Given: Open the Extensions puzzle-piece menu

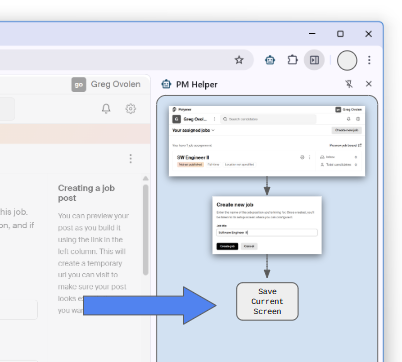Looking at the screenshot, I should 292,60.
